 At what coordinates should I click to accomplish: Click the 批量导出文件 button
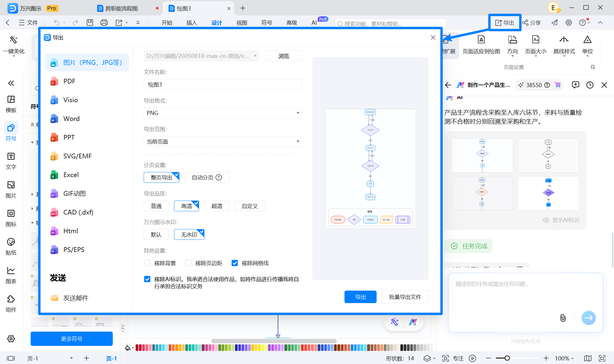pos(405,297)
